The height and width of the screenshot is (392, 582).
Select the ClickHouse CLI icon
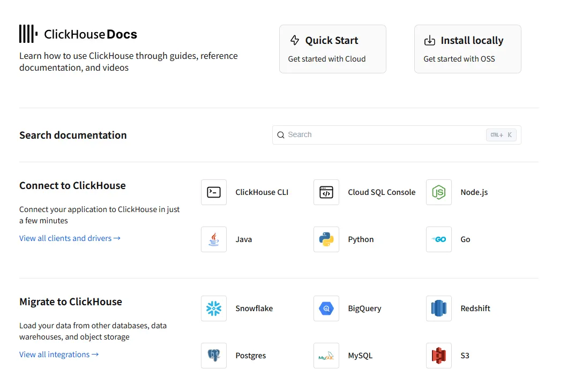214,192
